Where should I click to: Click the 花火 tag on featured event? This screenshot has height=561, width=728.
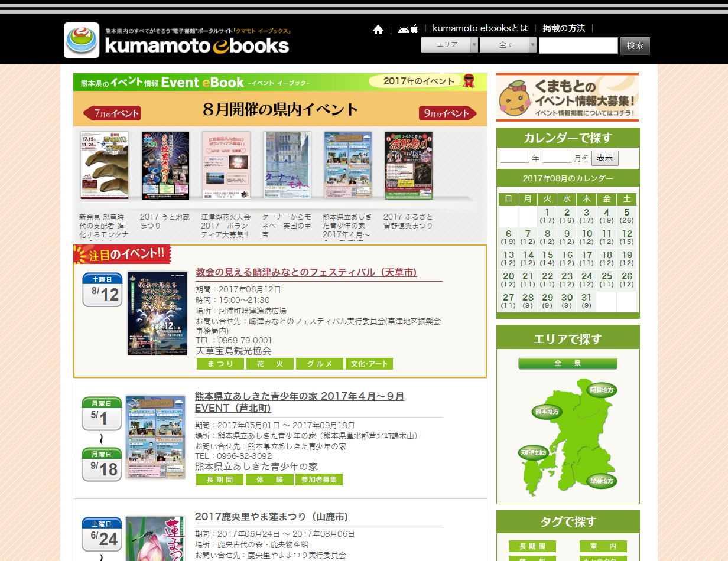coord(269,364)
